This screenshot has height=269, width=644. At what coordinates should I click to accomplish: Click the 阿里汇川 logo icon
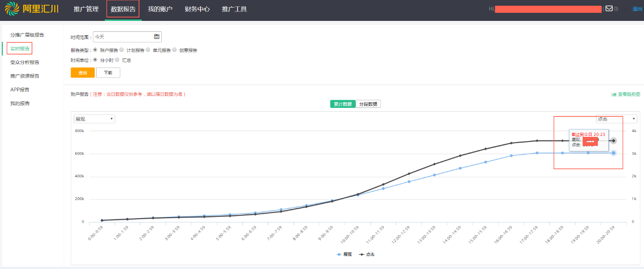13,9
